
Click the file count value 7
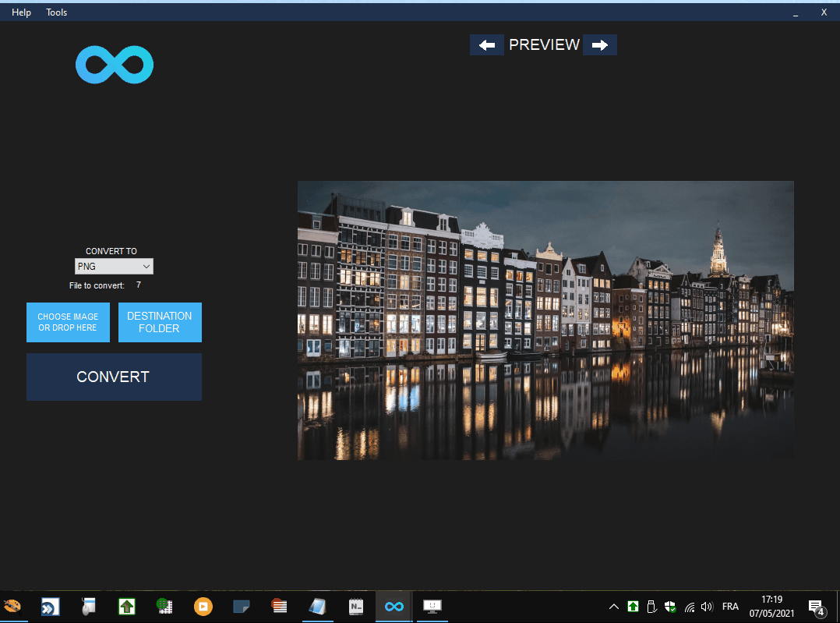pyautogui.click(x=139, y=285)
